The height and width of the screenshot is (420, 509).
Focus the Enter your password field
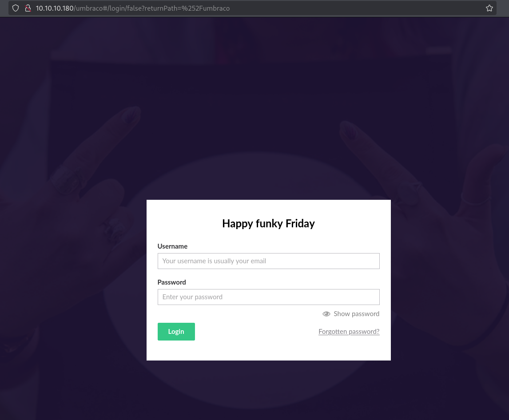click(x=268, y=297)
